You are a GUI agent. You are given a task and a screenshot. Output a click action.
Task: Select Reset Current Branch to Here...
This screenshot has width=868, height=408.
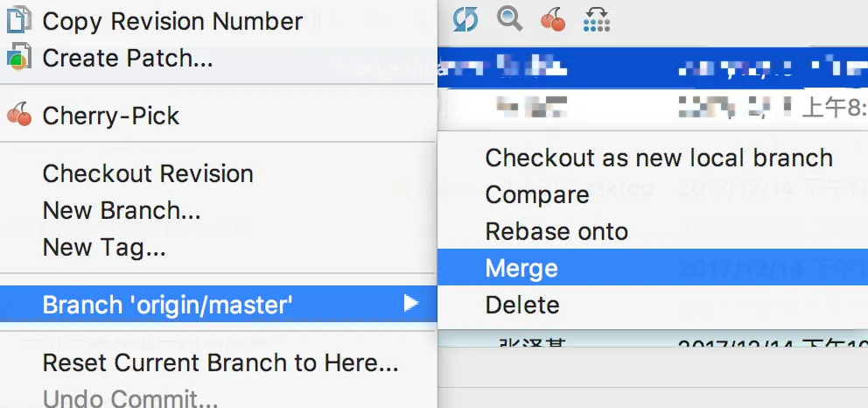[x=220, y=362]
